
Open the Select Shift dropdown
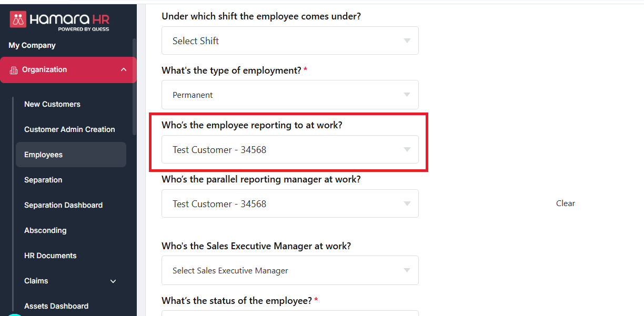(290, 40)
